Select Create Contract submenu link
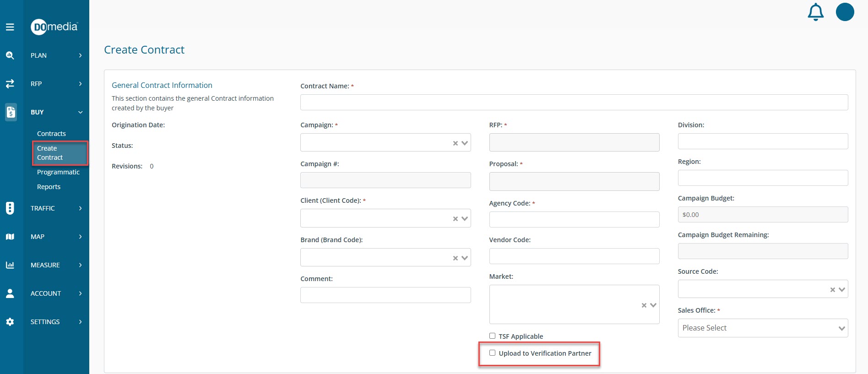The image size is (868, 374). point(60,153)
